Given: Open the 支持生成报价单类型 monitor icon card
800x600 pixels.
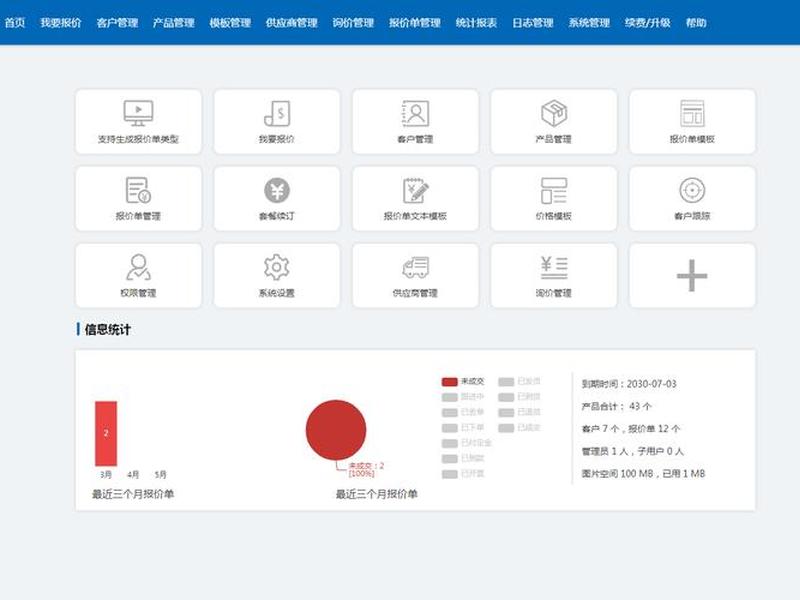Looking at the screenshot, I should [138, 122].
